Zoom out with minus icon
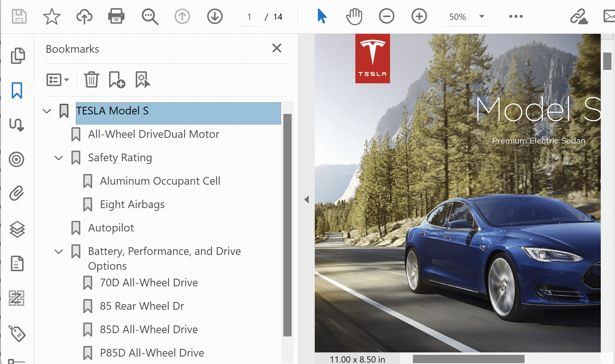Screen dimensions: 615x364 (x=386, y=16)
